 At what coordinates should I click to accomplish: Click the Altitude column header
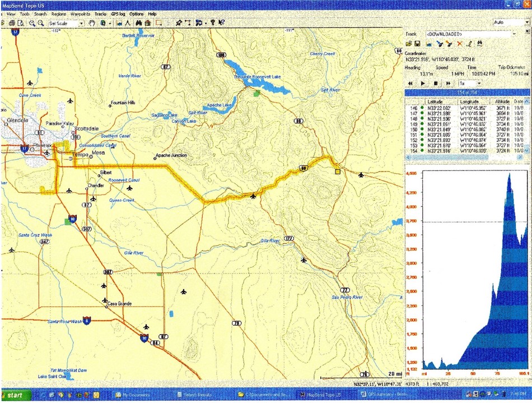coord(501,101)
